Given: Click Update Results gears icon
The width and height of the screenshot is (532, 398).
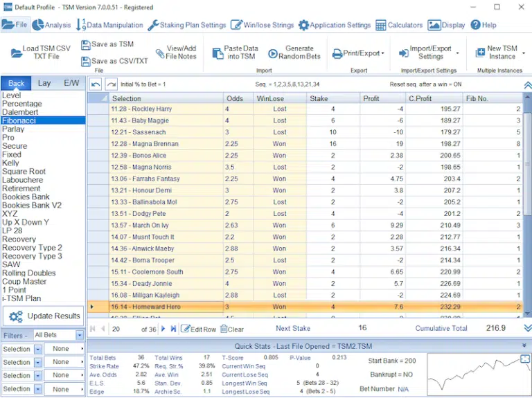Looking at the screenshot, I should [x=16, y=316].
